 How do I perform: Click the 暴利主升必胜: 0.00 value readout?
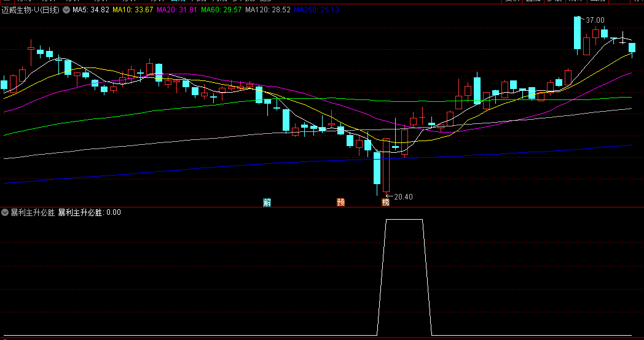[90, 212]
